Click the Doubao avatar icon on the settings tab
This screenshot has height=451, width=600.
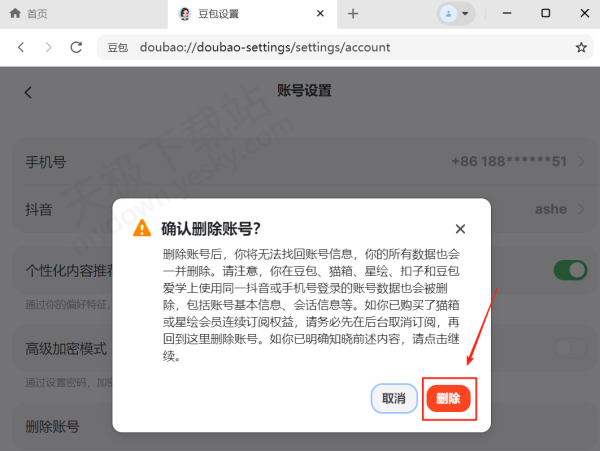coord(184,14)
